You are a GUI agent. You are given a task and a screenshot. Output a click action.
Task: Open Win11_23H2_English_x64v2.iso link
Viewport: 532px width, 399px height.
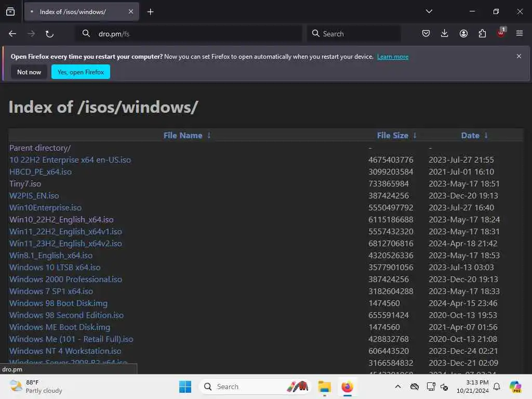pos(65,244)
